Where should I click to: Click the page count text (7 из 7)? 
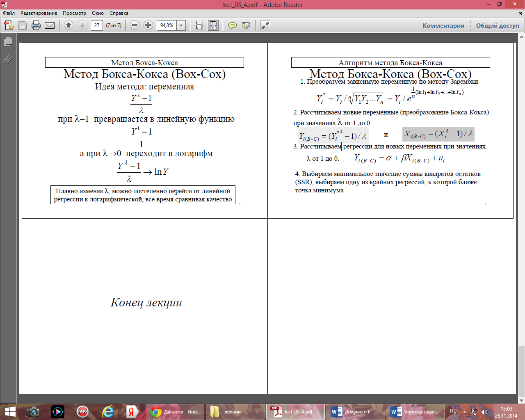114,25
